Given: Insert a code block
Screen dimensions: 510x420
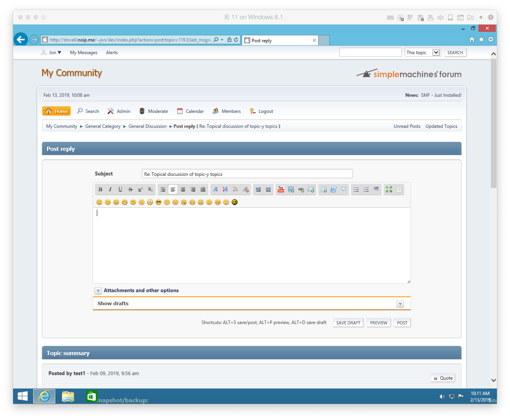Looking at the screenshot, I should tap(333, 189).
